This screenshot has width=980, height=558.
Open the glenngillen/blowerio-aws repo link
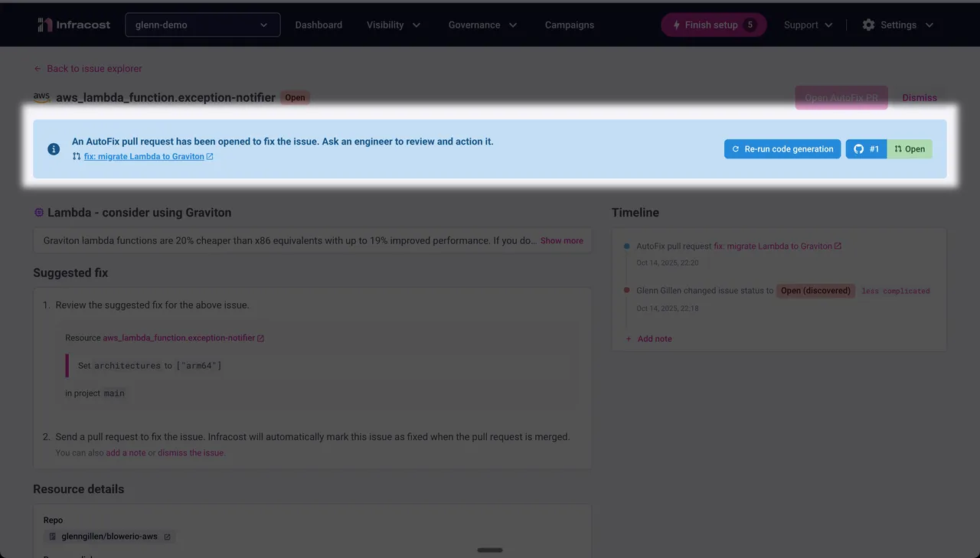point(109,537)
